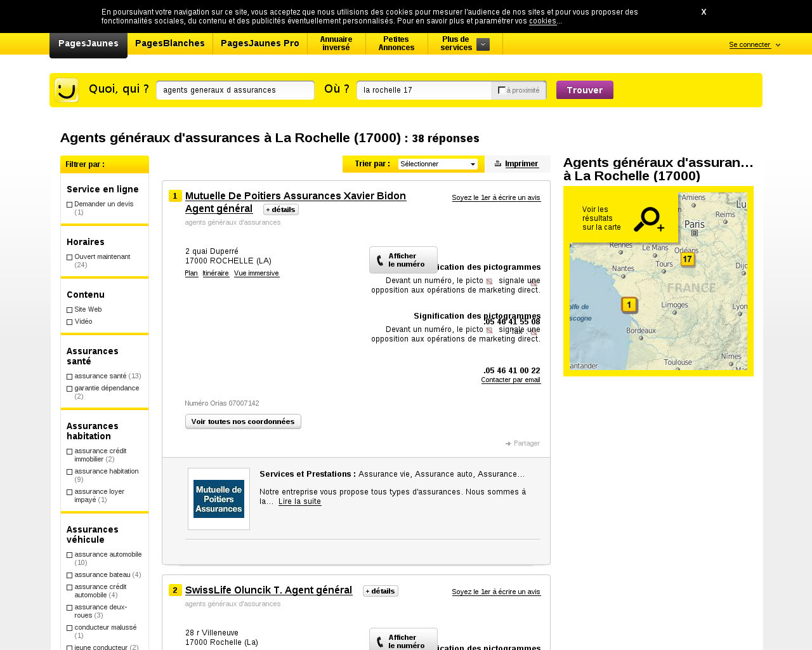Check garantie dépendance filter
The width and height of the screenshot is (812, 650).
tap(70, 389)
